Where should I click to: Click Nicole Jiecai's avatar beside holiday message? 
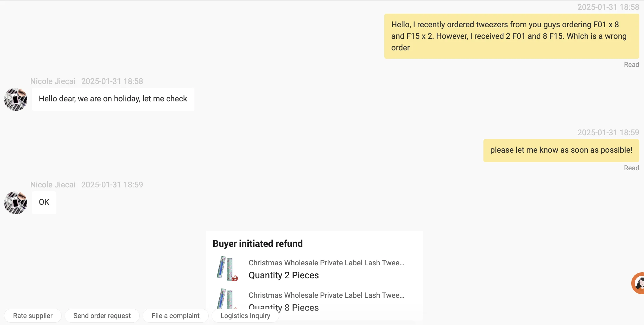point(16,99)
